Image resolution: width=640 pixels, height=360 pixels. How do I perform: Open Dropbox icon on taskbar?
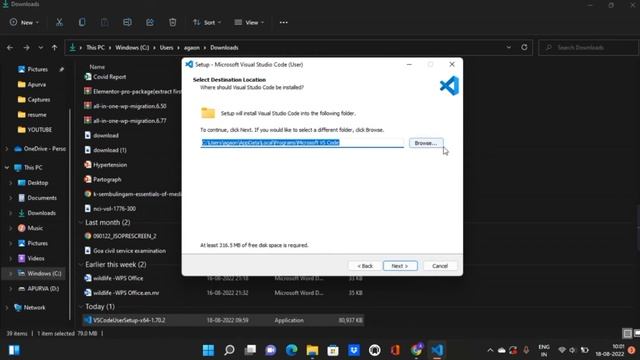point(354,350)
